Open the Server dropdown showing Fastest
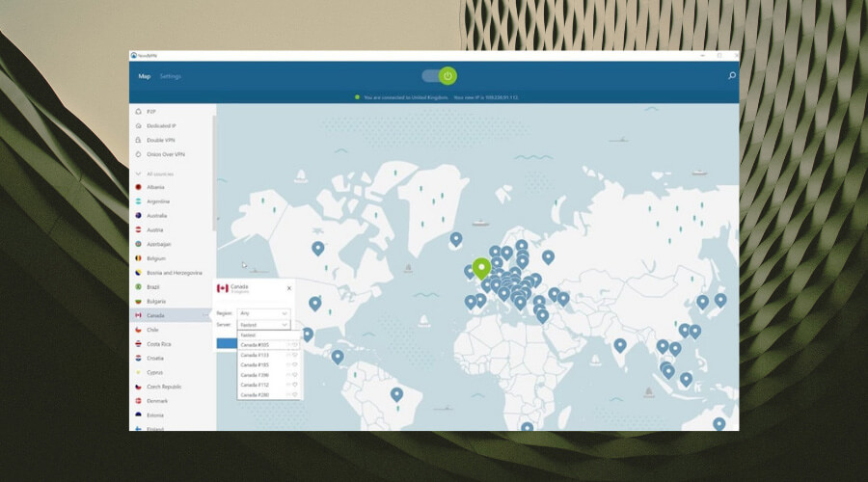Image resolution: width=868 pixels, height=482 pixels. coord(264,326)
